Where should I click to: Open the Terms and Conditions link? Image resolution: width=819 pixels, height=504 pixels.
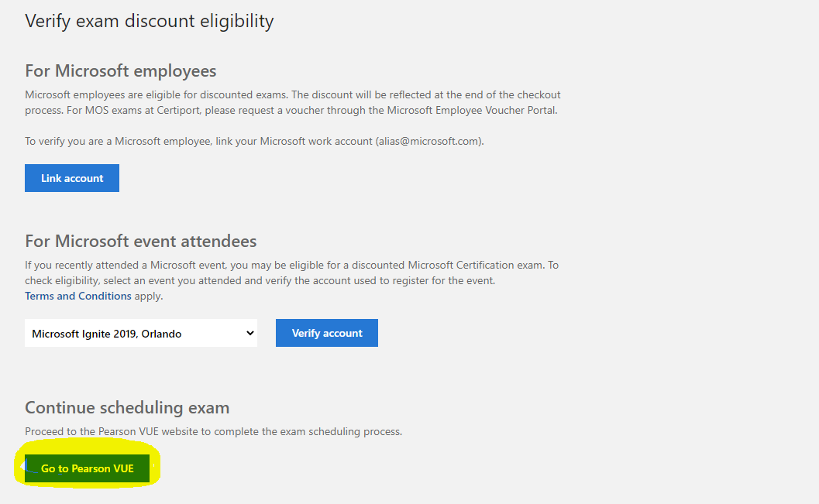point(78,296)
